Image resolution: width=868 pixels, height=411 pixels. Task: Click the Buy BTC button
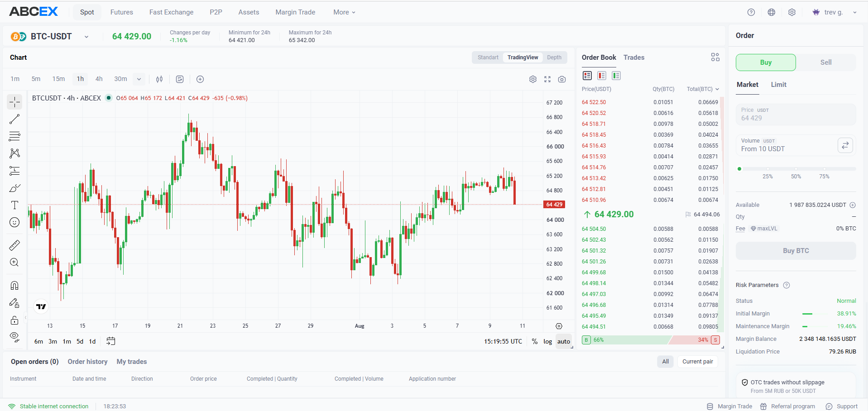(796, 251)
